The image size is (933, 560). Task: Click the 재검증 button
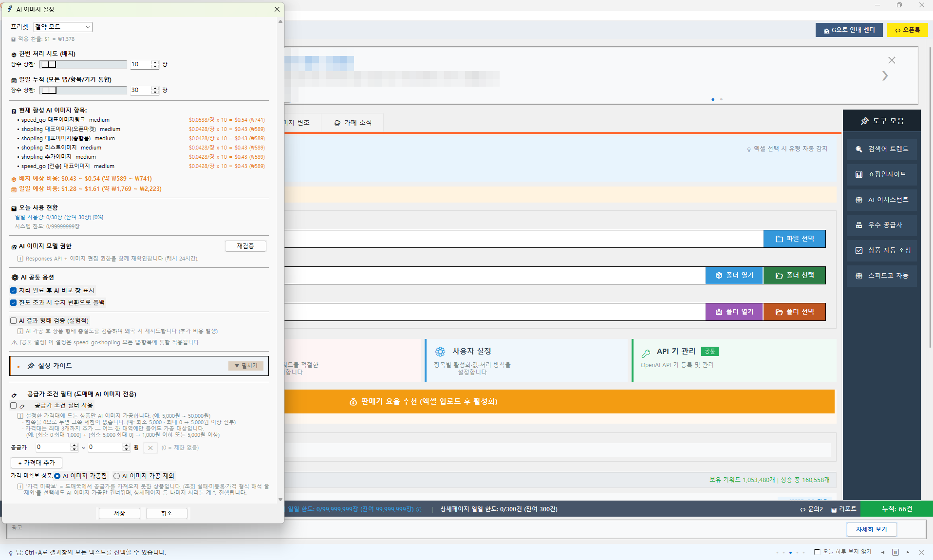(x=245, y=246)
